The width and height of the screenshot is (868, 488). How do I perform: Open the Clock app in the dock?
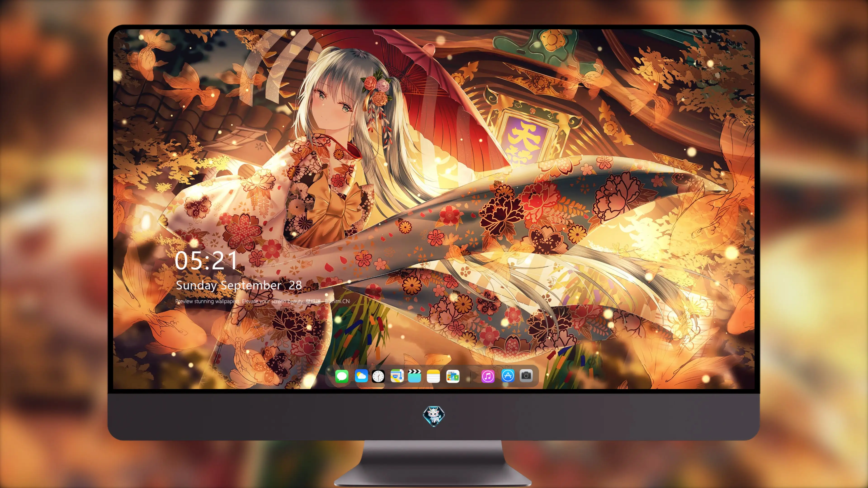pyautogui.click(x=378, y=376)
